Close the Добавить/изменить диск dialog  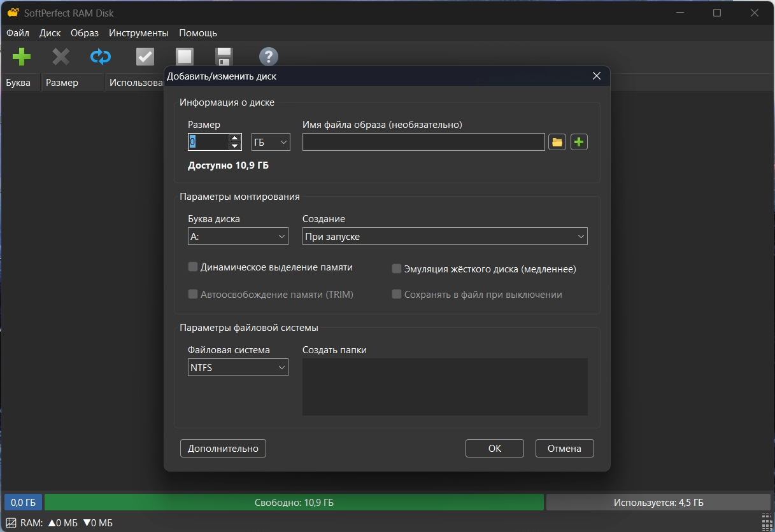[597, 76]
